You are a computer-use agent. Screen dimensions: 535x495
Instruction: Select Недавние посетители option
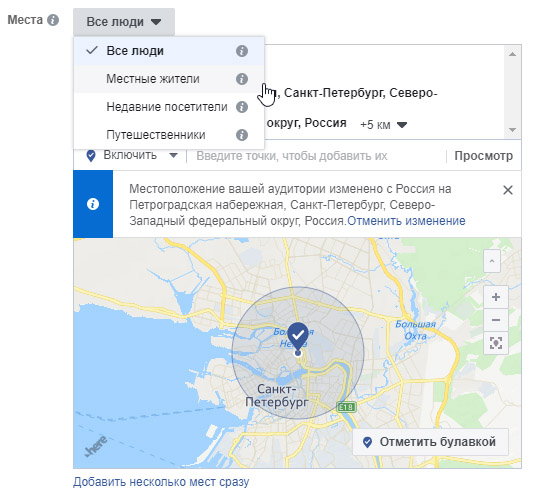pos(169,107)
